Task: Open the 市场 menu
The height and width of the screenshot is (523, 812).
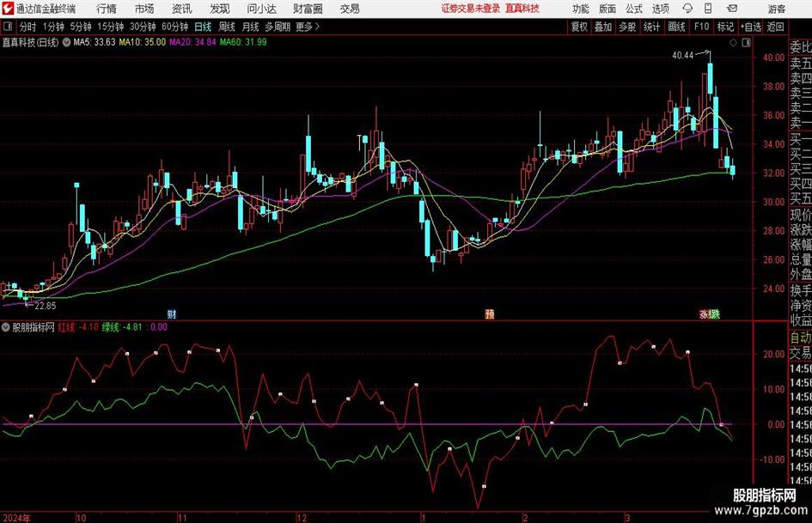Action: 144,9
